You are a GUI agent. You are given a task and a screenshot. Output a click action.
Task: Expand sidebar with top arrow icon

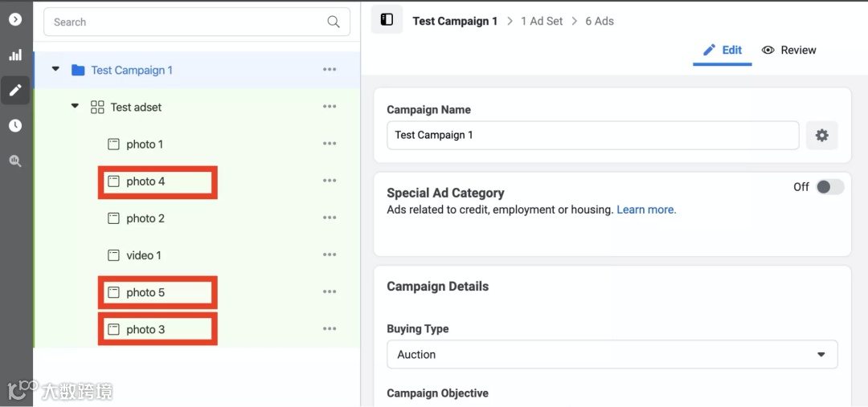click(15, 19)
